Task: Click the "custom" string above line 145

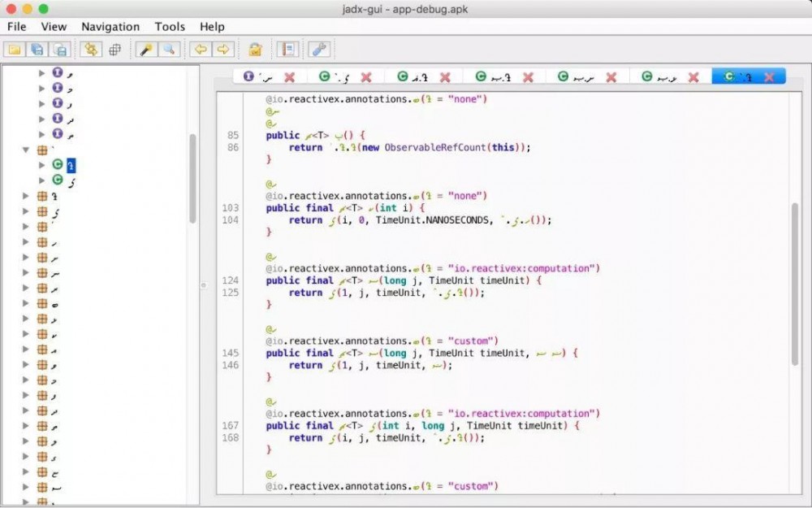Action: [x=470, y=341]
